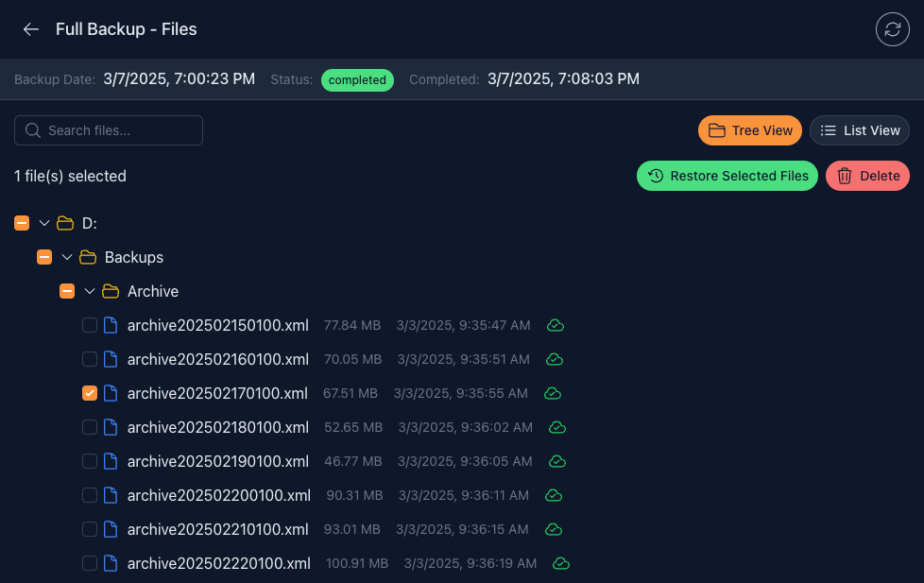Click file icon of archive202502200100.xml

(x=111, y=495)
